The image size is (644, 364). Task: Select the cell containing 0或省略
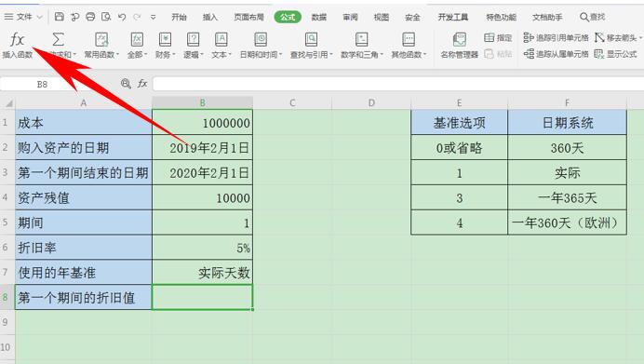pos(459,147)
